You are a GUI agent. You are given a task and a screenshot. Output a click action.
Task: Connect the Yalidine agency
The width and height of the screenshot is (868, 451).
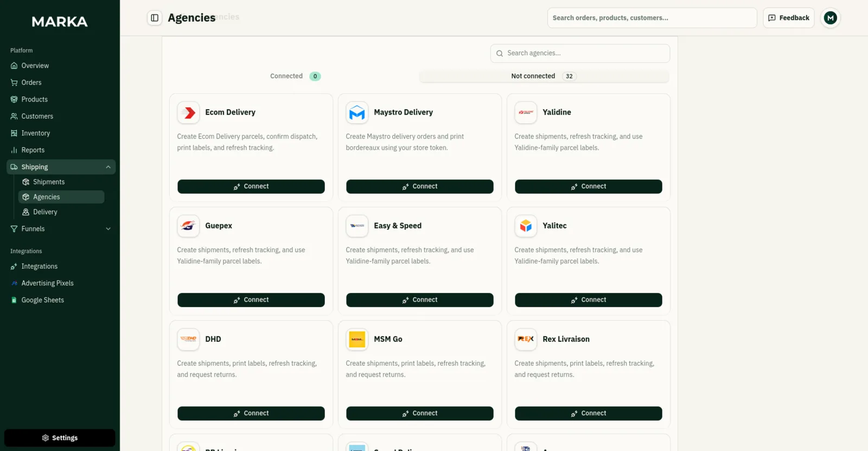click(589, 187)
